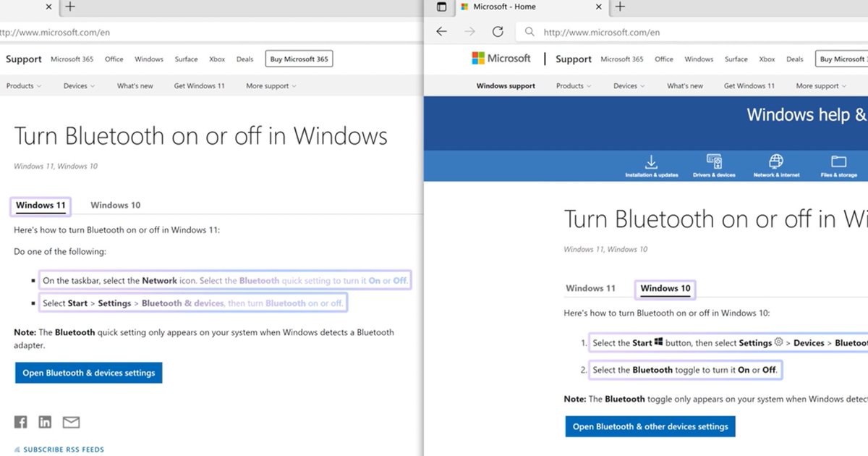Click Get Windows 11 in left browser window
The width and height of the screenshot is (868, 456).
(199, 86)
